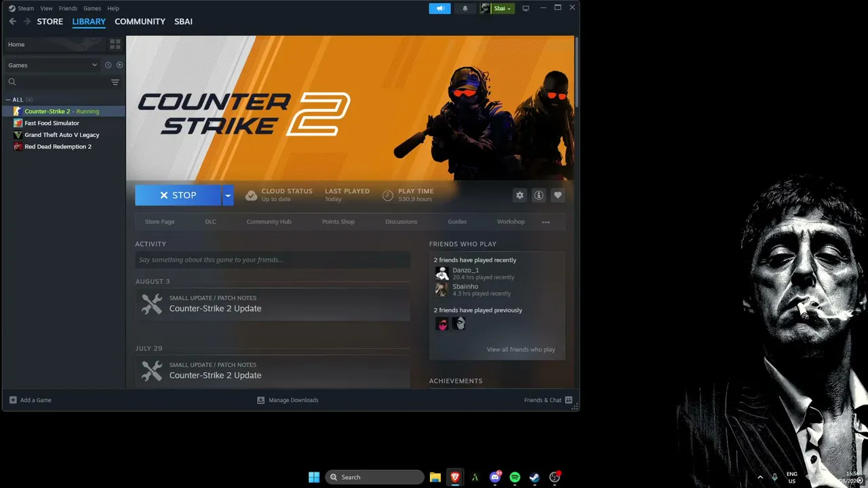Open Windows Start menu
The width and height of the screenshot is (868, 488).
coord(314,477)
